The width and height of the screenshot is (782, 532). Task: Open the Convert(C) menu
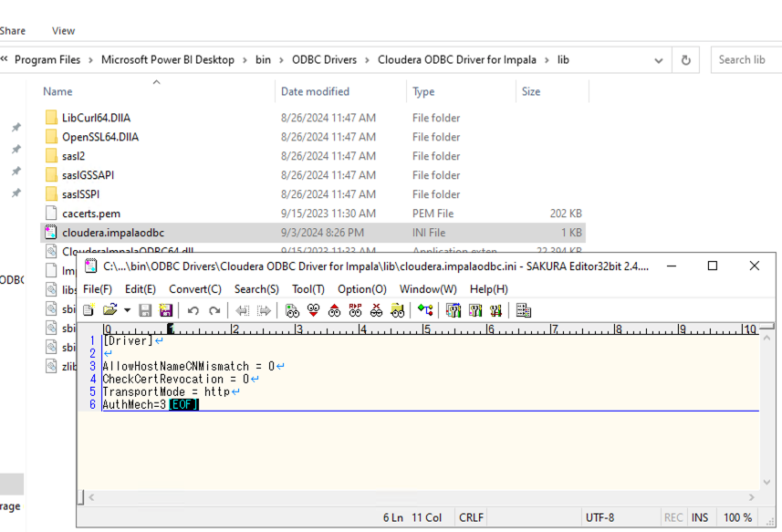[195, 289]
